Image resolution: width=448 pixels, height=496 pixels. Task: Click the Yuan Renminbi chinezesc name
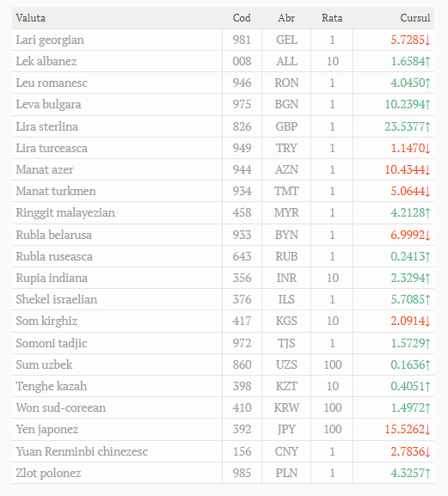pyautogui.click(x=82, y=451)
